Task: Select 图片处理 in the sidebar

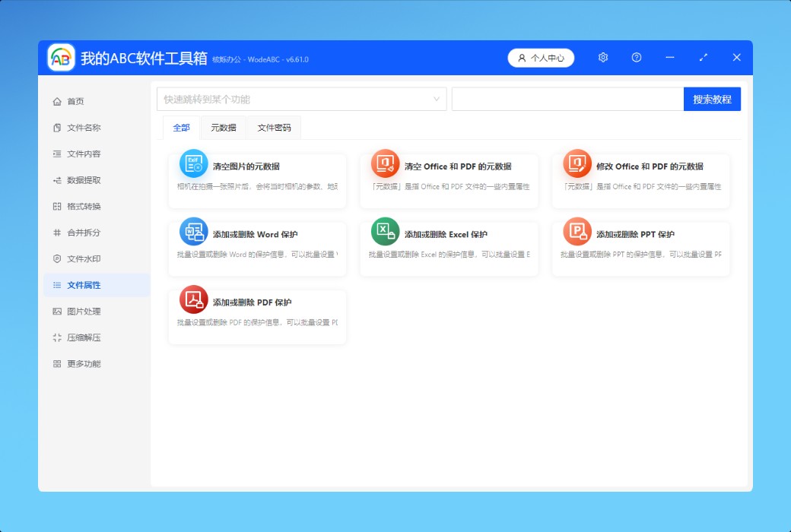Action: pos(84,312)
